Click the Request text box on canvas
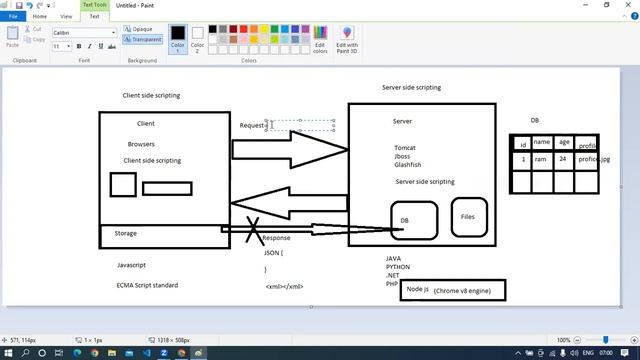 (x=300, y=125)
